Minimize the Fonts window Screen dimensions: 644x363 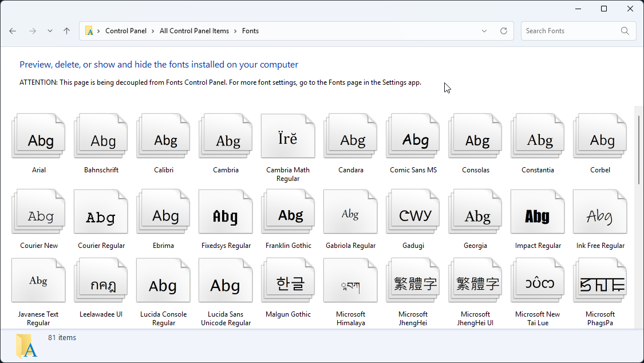578,9
